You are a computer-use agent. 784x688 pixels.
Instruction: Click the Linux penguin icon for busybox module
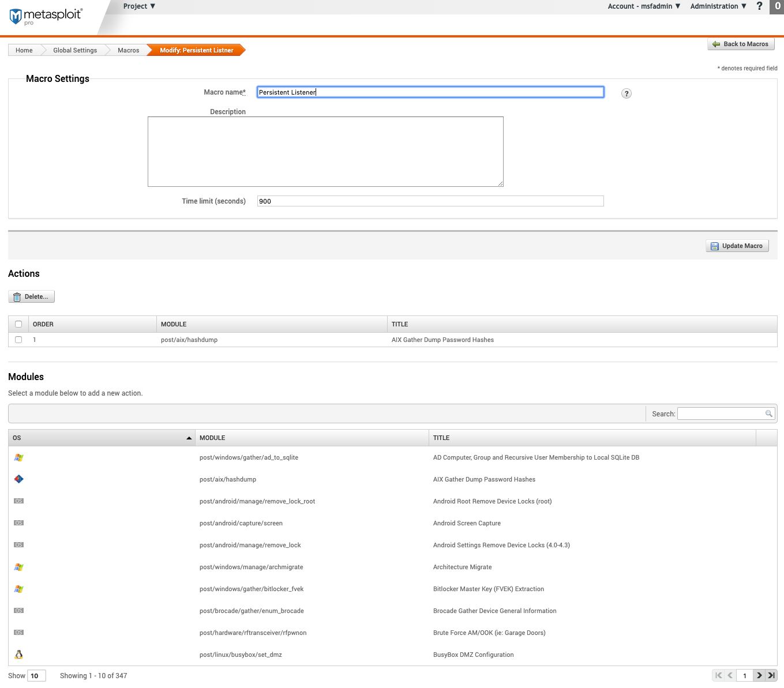pos(19,655)
